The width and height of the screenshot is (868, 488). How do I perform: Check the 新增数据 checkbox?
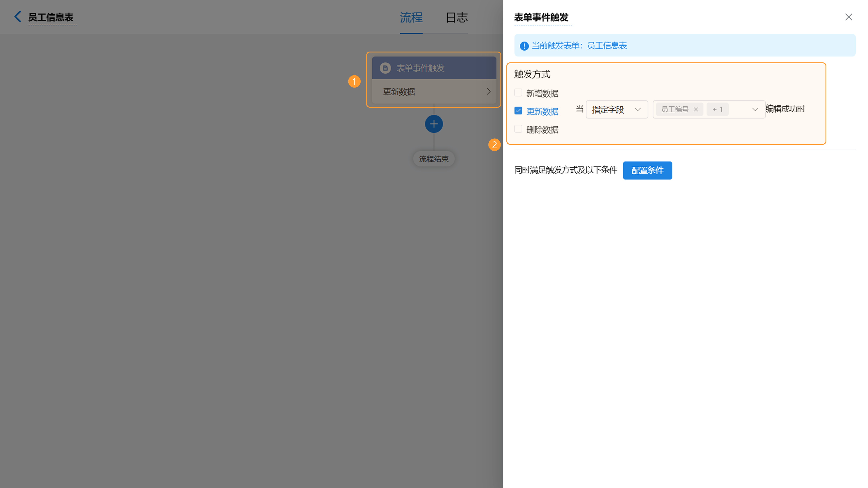click(x=518, y=93)
